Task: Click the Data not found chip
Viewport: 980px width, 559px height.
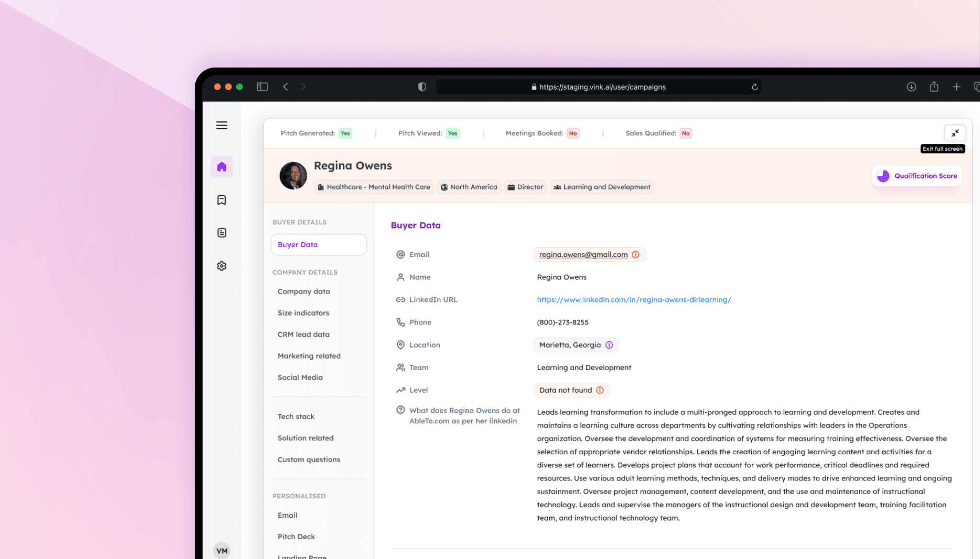Action: 572,390
